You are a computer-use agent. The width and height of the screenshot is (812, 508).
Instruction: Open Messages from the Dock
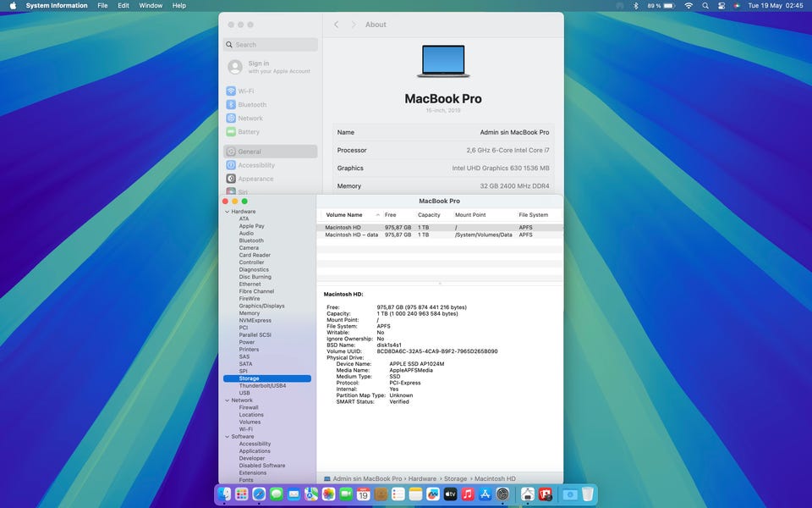tap(277, 494)
